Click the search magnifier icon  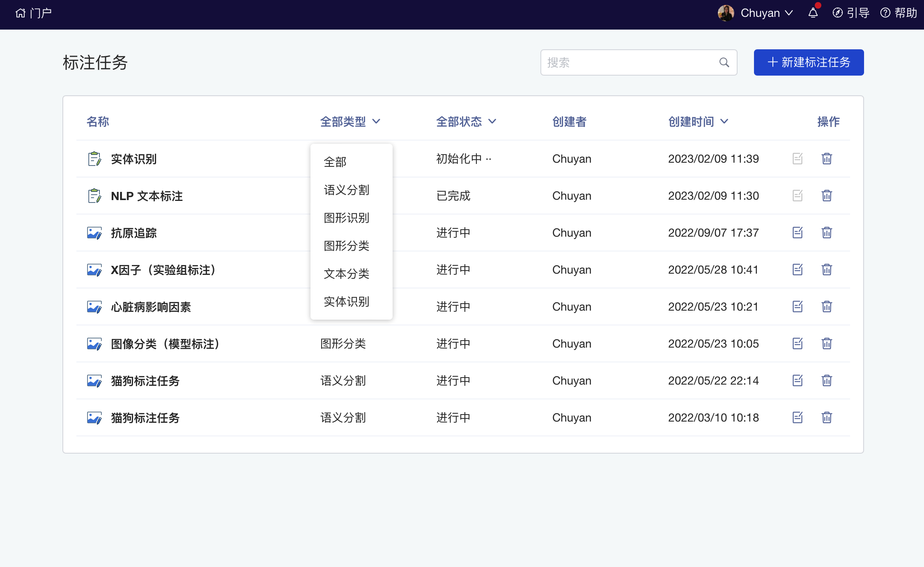pos(724,62)
